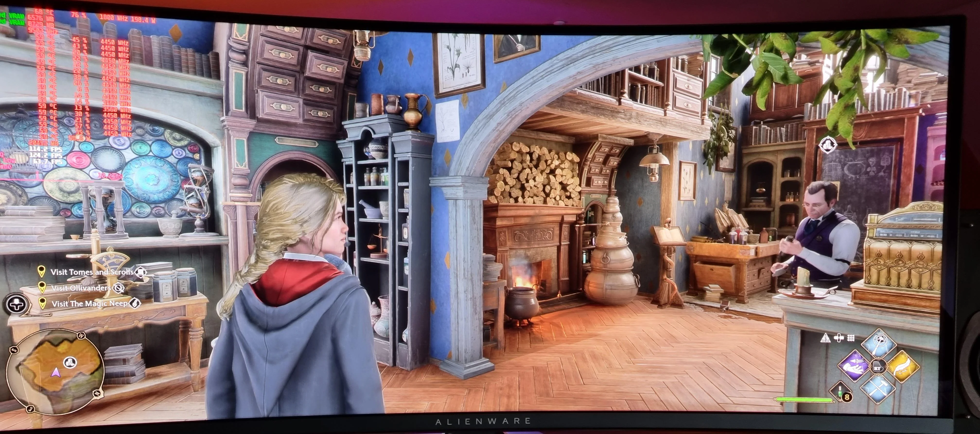
Task: Click the purple player arrow on minimap
Action: point(56,373)
